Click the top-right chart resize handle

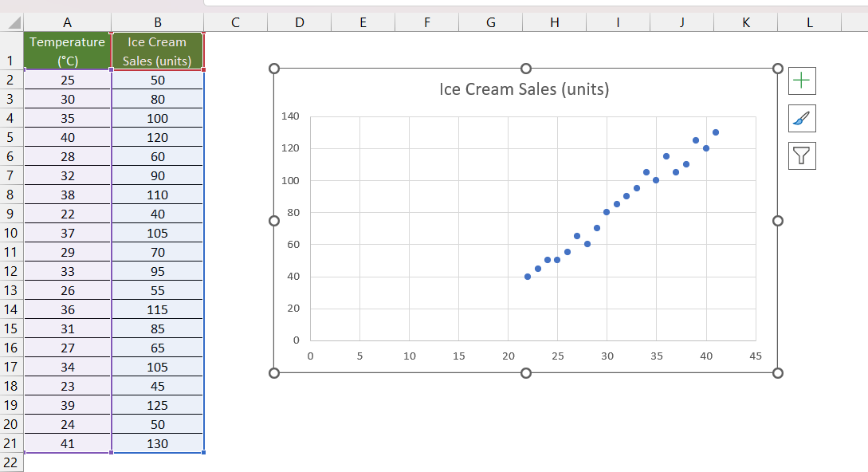point(778,69)
